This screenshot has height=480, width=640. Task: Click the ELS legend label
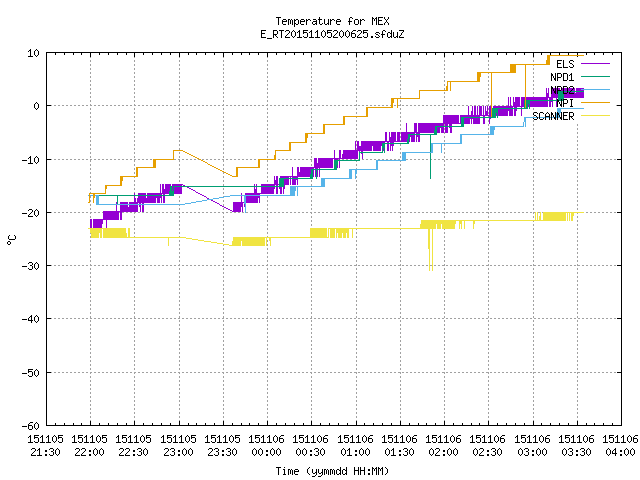coord(565,64)
